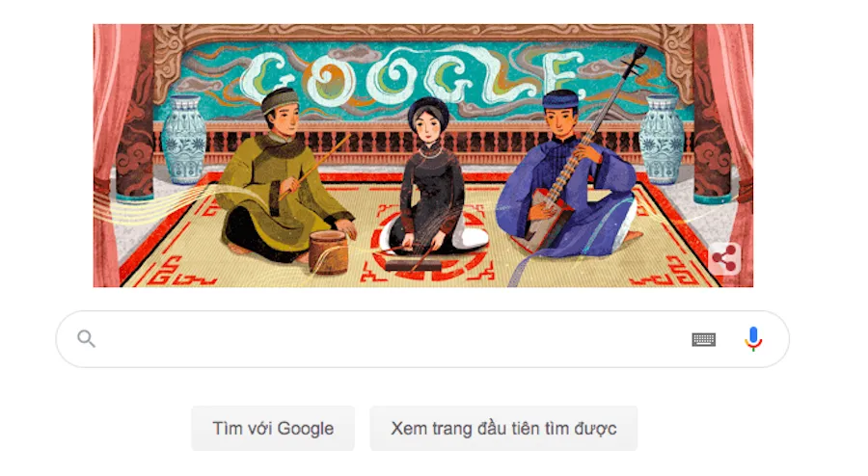Click the right blue-and-white porcelain vase
This screenshot has height=476, width=868.
662,140
